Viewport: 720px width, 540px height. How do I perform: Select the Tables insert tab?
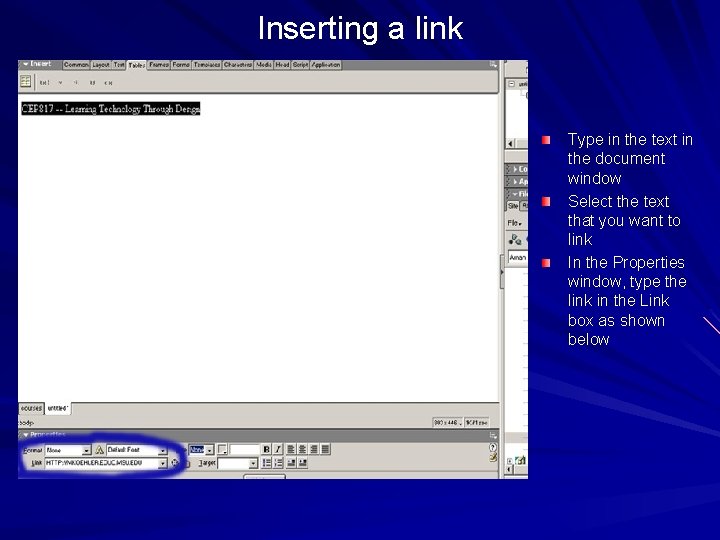pyautogui.click(x=136, y=65)
